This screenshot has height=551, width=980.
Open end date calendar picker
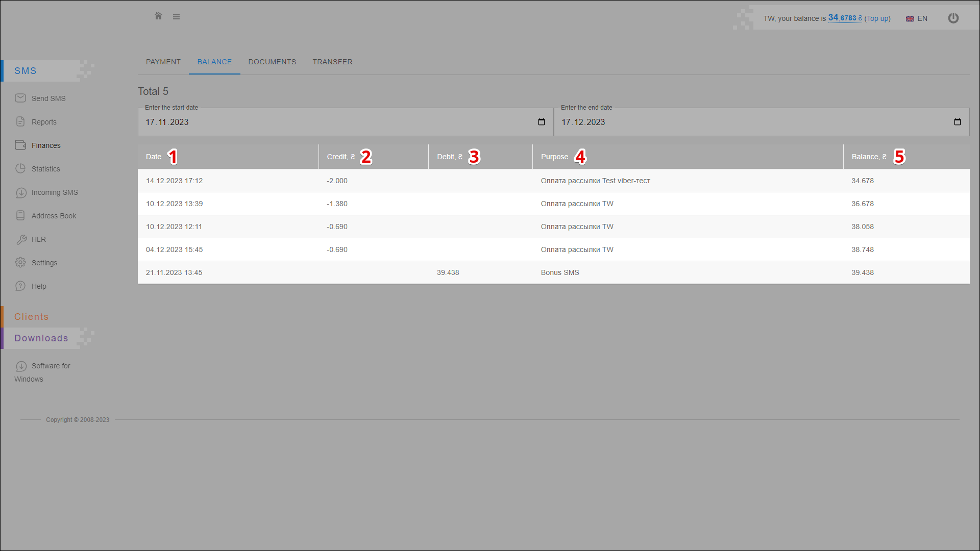click(957, 122)
